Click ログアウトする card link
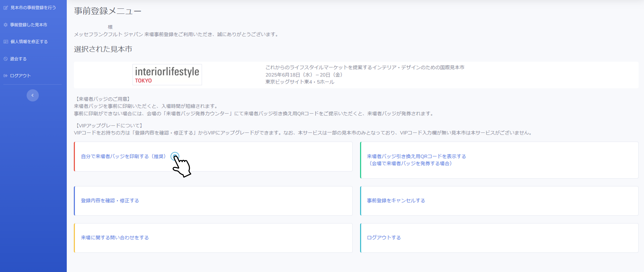The width and height of the screenshot is (644, 272). tap(384, 238)
